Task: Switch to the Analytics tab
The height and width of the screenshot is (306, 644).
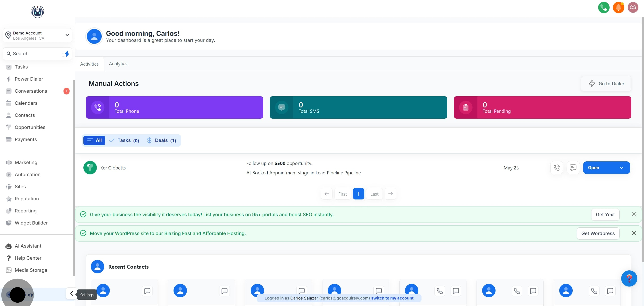Action: (x=118, y=64)
